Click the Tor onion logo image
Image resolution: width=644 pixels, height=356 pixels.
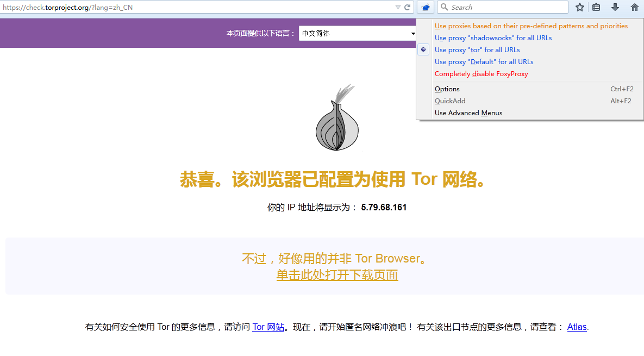[337, 117]
